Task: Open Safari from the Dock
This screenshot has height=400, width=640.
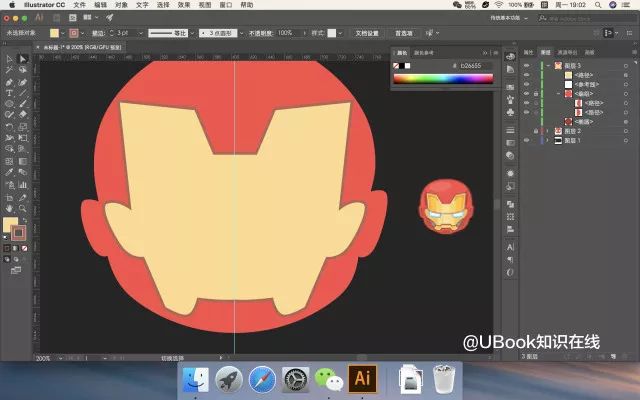Action: click(262, 379)
